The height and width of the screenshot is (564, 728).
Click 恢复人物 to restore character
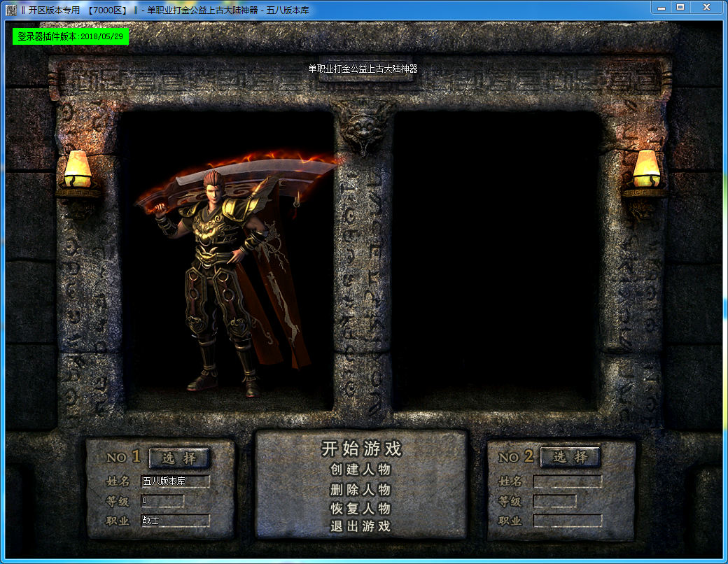360,508
